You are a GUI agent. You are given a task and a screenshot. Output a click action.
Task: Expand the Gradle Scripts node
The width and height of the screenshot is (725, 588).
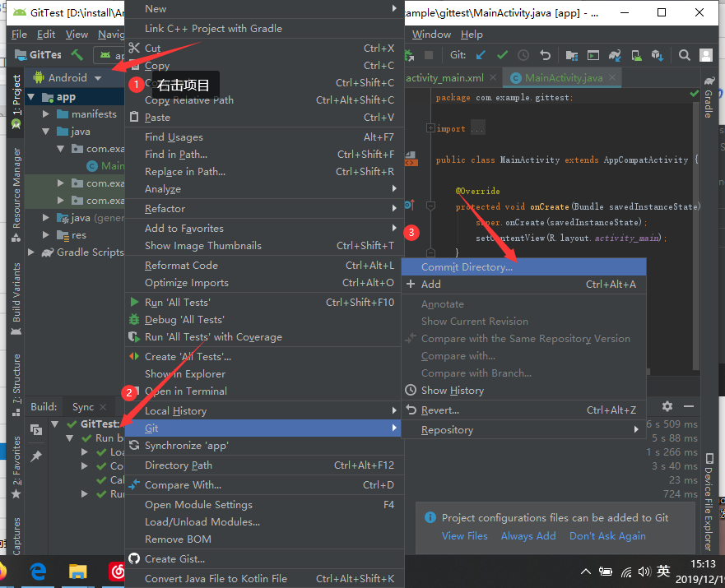pyautogui.click(x=31, y=252)
